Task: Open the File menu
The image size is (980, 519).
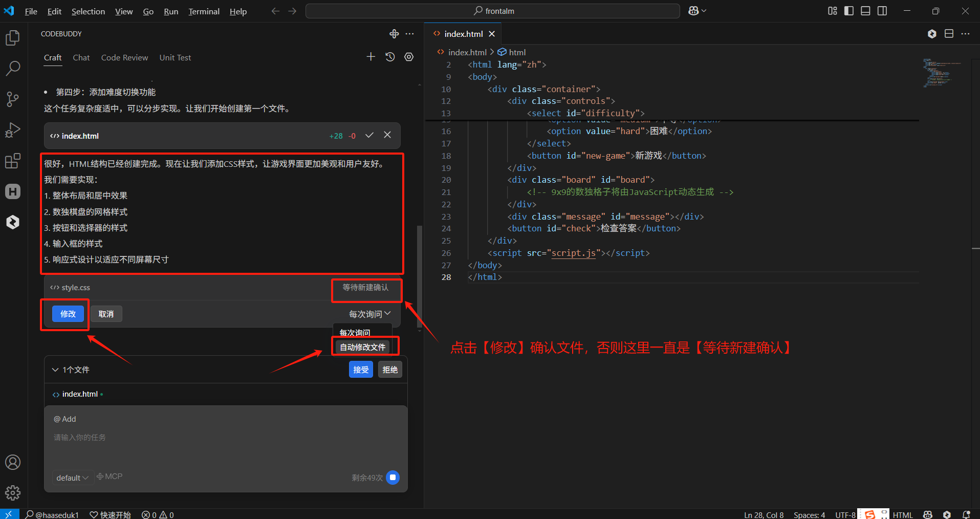Action: (x=31, y=11)
